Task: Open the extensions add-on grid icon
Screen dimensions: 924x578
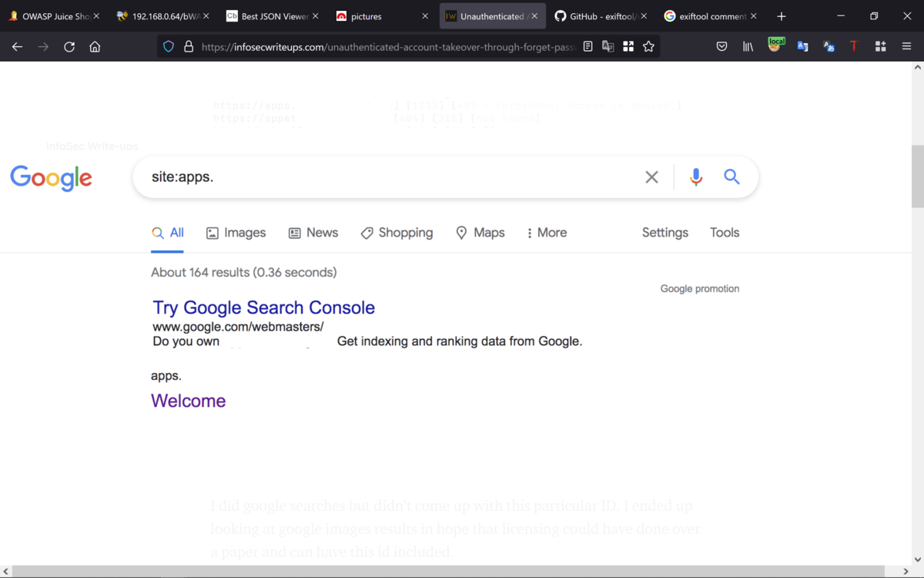Action: tap(881, 47)
